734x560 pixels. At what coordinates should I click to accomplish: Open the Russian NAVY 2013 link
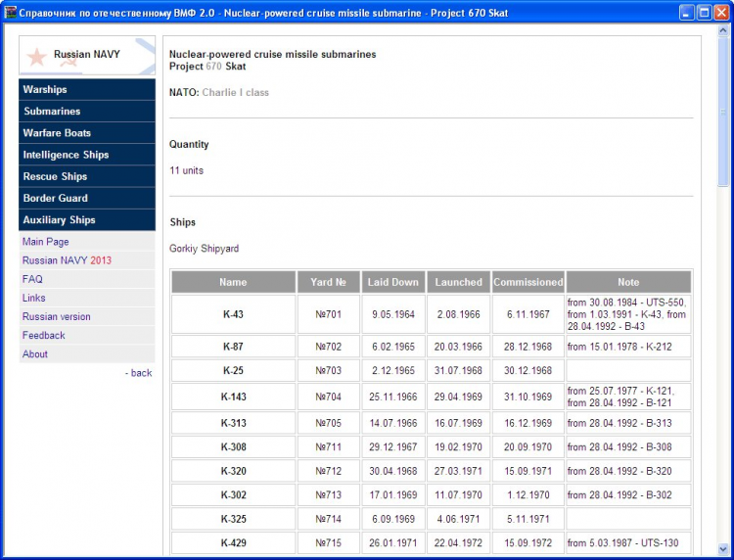67,260
